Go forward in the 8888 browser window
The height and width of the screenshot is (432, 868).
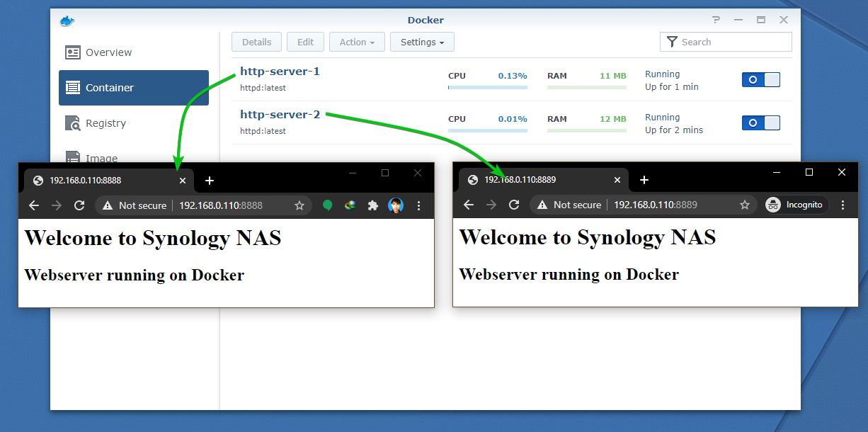pos(56,205)
